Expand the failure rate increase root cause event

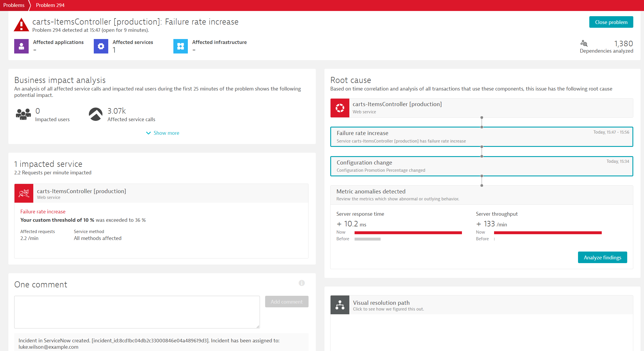point(481,136)
